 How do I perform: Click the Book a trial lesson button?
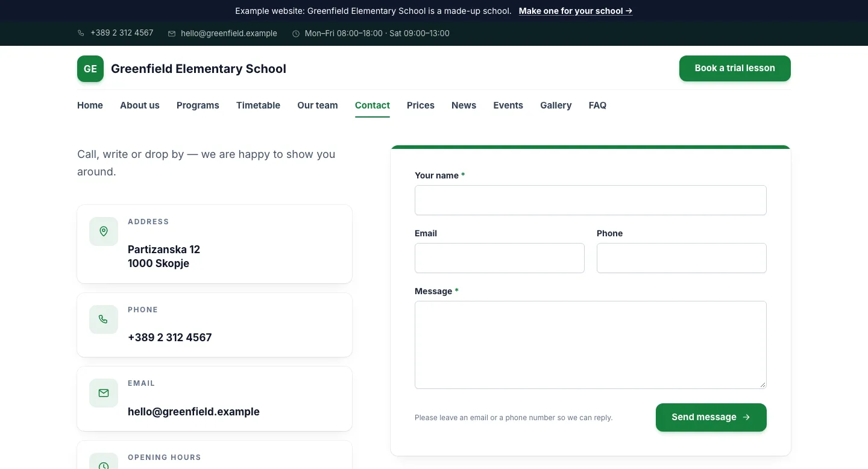pos(735,68)
